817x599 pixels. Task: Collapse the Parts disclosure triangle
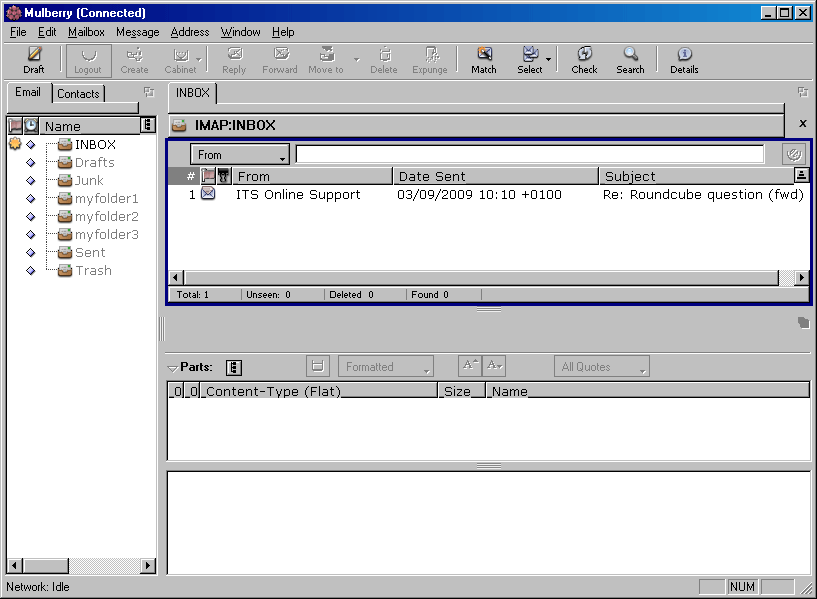point(172,367)
